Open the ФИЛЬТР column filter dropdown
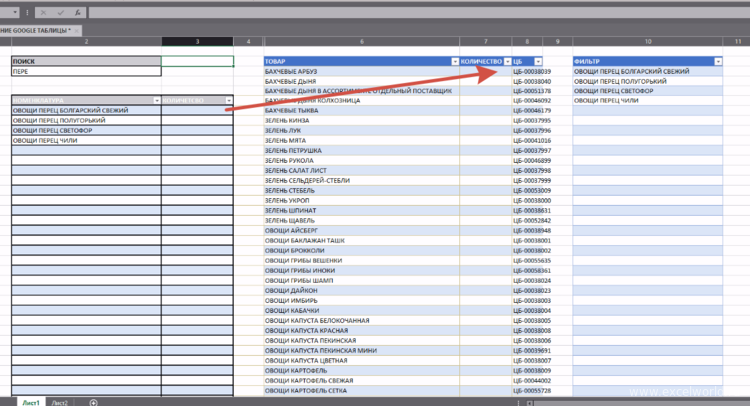Image resolution: width=750 pixels, height=406 pixels. [x=718, y=61]
